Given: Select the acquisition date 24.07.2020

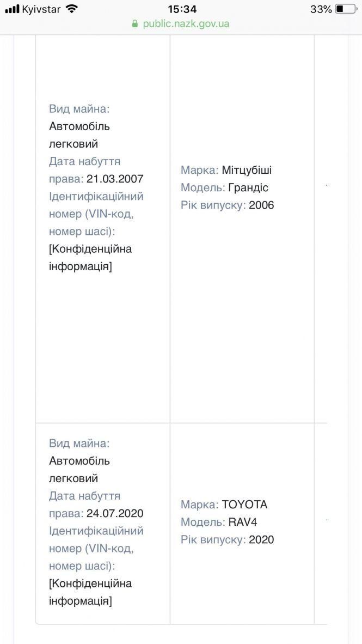Looking at the screenshot, I should [115, 513].
